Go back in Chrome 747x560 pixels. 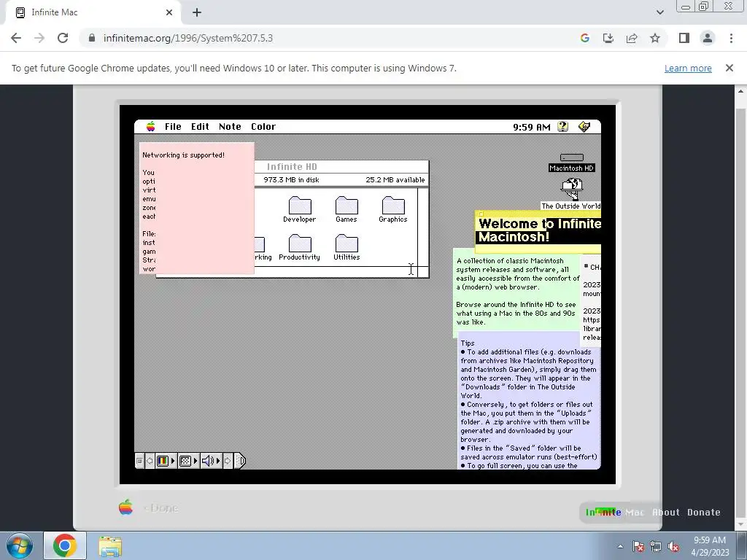coord(16,38)
